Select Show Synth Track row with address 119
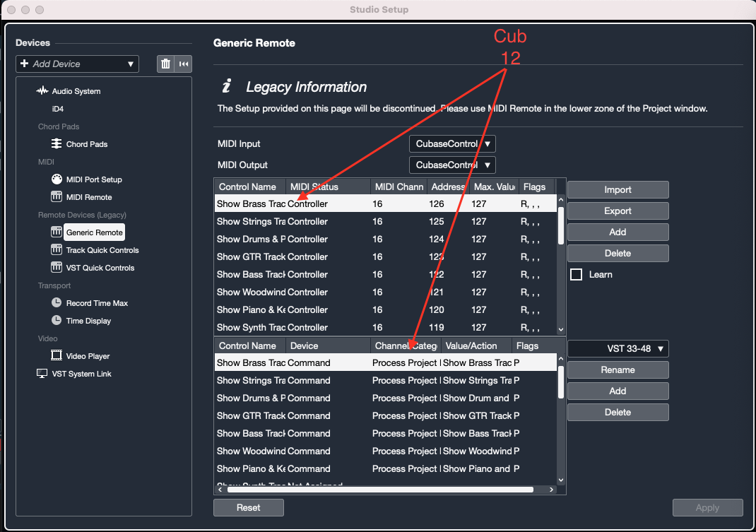This screenshot has height=532, width=756. (x=386, y=328)
